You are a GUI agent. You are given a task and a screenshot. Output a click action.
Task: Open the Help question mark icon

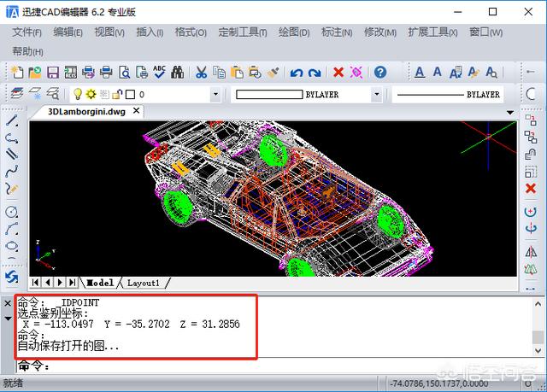tap(380, 73)
